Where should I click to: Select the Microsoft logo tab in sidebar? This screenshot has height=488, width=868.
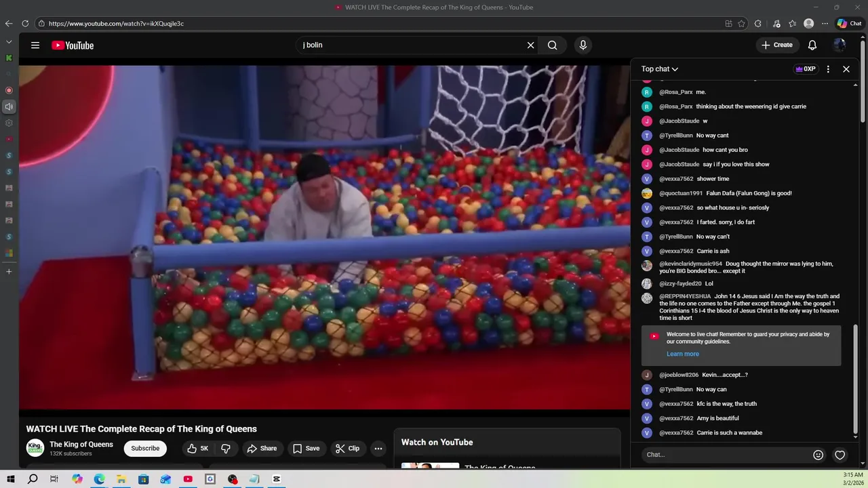9,253
